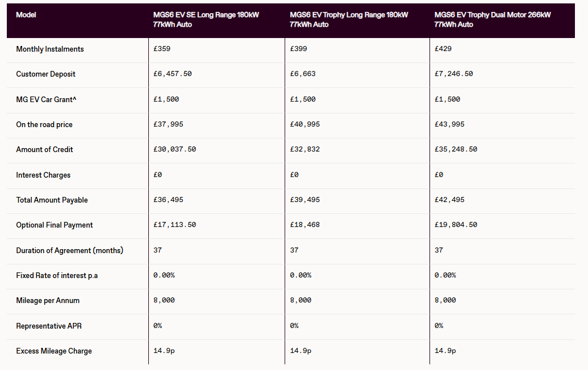Image resolution: width=588 pixels, height=370 pixels.
Task: Click the £6,663 deposit value
Action: pos(302,74)
